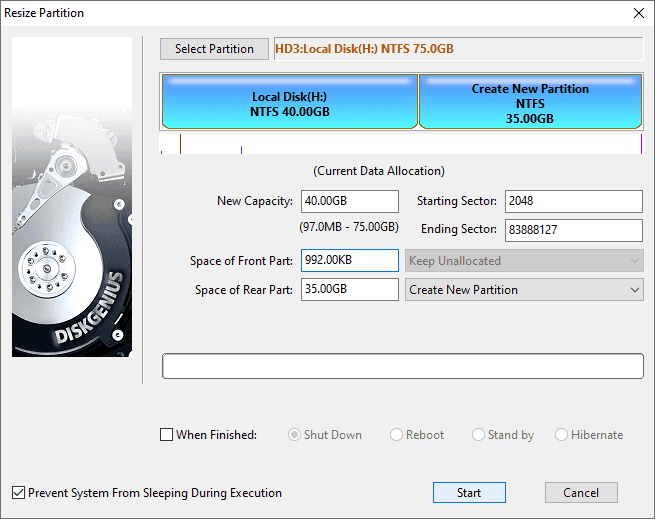Image resolution: width=655 pixels, height=519 pixels.
Task: Pick the Hibernate radio option
Action: pyautogui.click(x=562, y=435)
